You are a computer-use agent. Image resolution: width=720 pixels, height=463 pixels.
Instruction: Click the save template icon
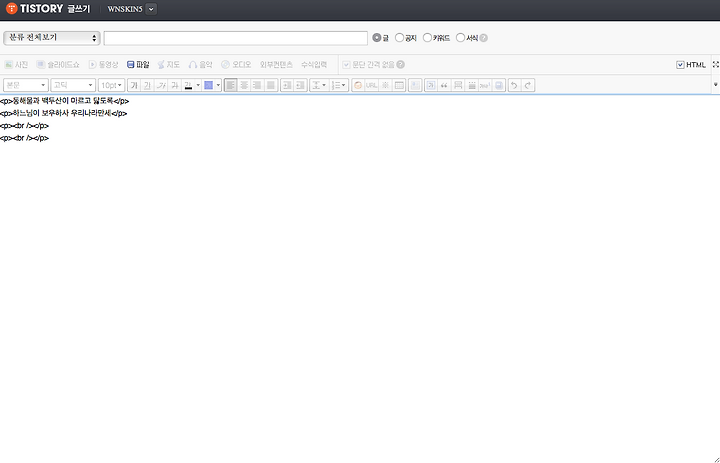(x=499, y=85)
